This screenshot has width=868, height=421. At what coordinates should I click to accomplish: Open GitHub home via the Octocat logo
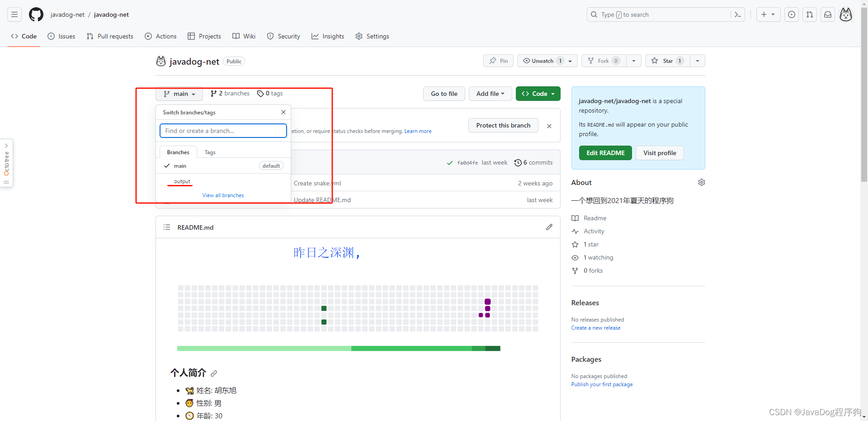pyautogui.click(x=36, y=14)
